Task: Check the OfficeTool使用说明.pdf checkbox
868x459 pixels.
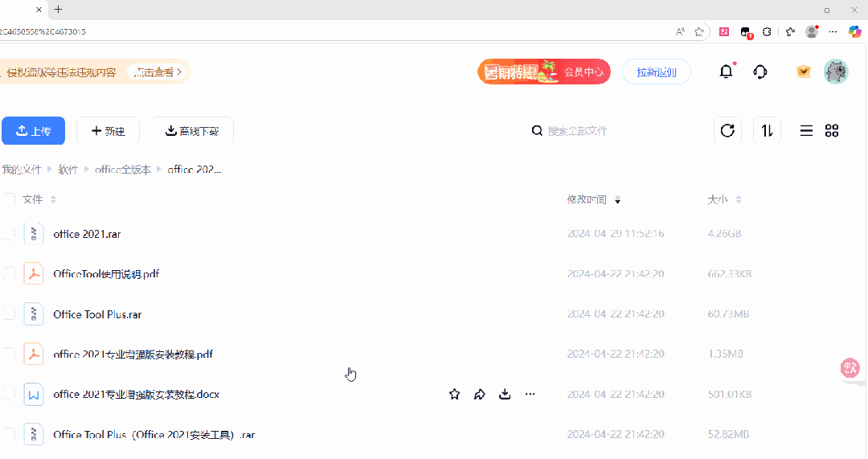Action: click(8, 273)
